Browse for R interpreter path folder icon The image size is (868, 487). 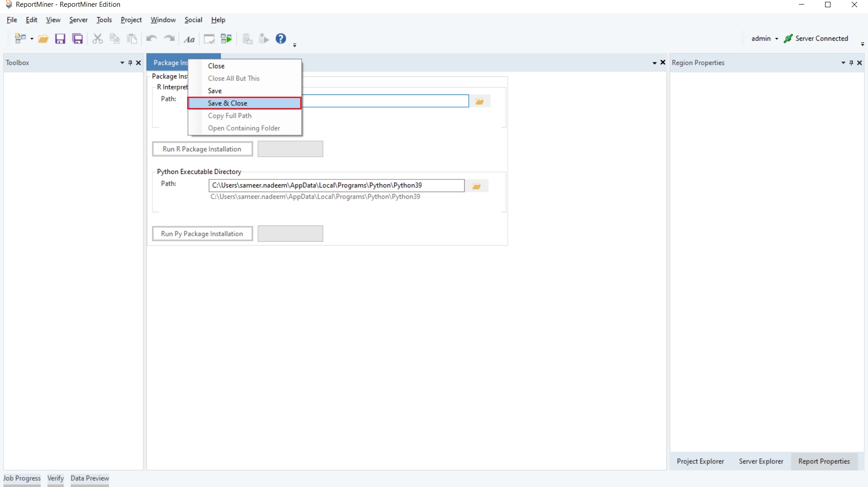pos(480,101)
